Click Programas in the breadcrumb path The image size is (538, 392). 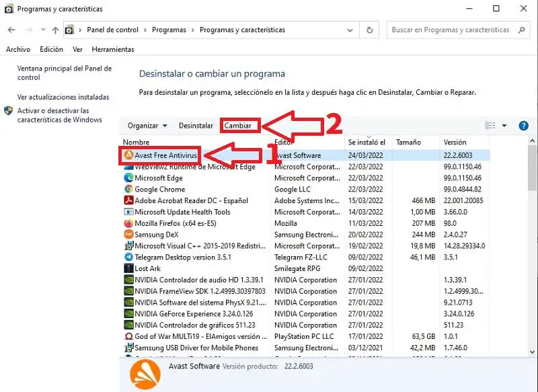click(169, 30)
